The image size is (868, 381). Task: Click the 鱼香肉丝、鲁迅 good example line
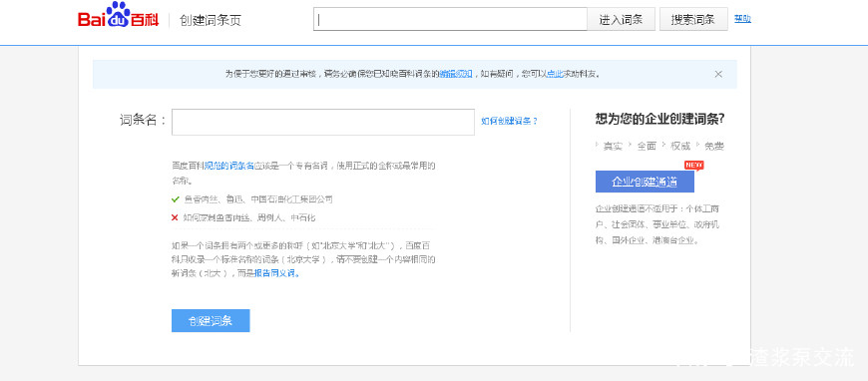(258, 199)
